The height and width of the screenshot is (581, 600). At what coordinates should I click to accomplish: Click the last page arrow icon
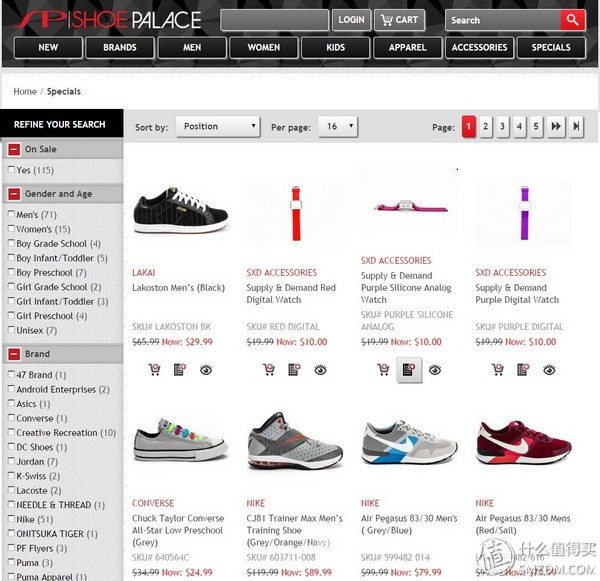coord(576,126)
